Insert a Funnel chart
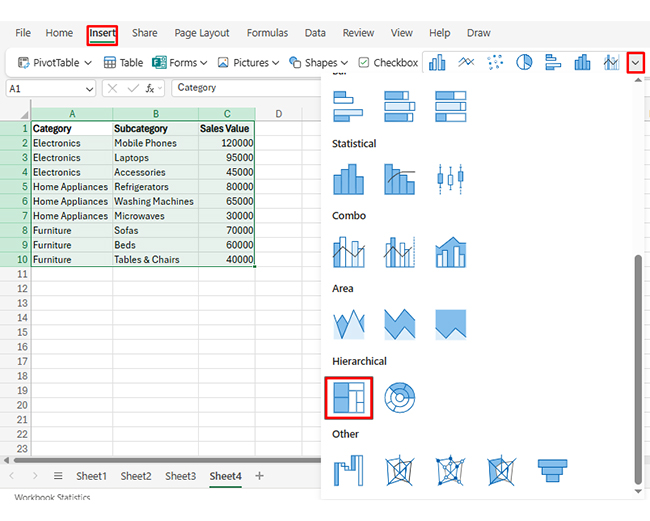Image resolution: width=650 pixels, height=521 pixels. [552, 470]
